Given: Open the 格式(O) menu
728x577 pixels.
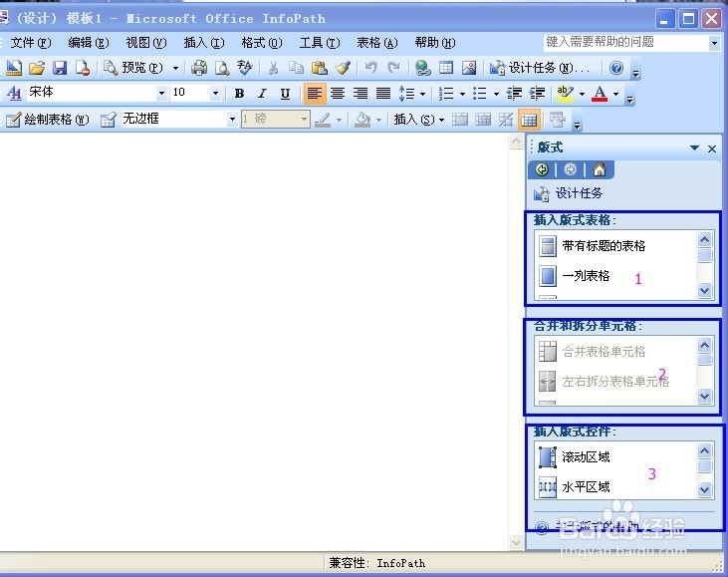Looking at the screenshot, I should (x=261, y=43).
